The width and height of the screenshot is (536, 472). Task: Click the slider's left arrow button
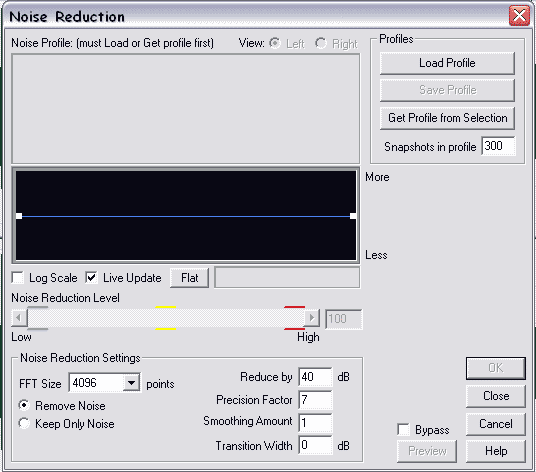pyautogui.click(x=19, y=318)
